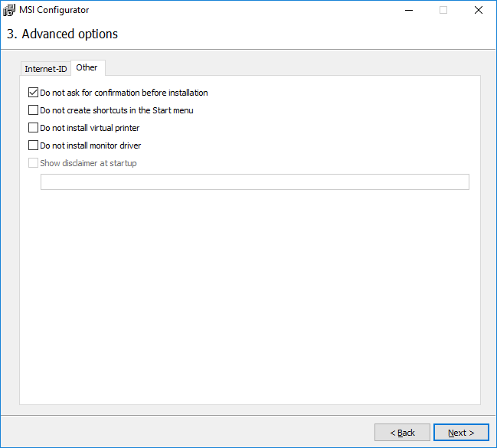Uncheck the do not ask for confirmation checkbox
The height and width of the screenshot is (448, 497).
tap(33, 93)
